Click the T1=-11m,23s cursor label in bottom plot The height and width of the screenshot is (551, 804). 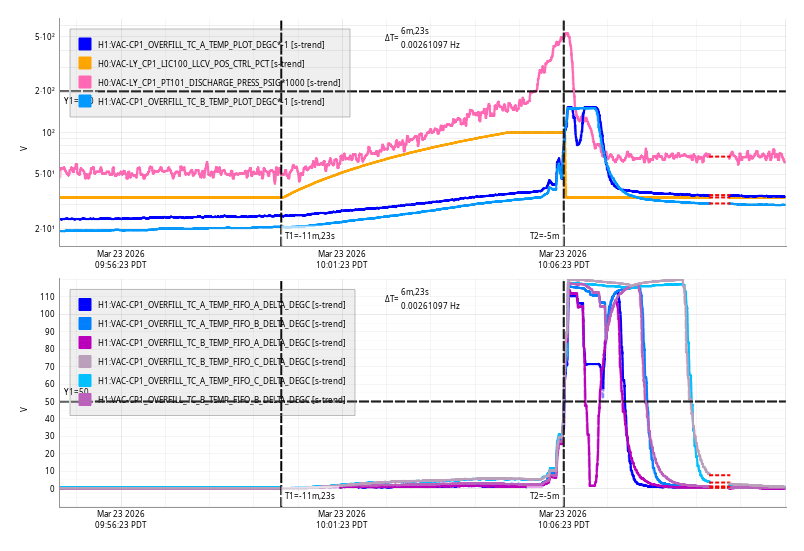pyautogui.click(x=308, y=496)
